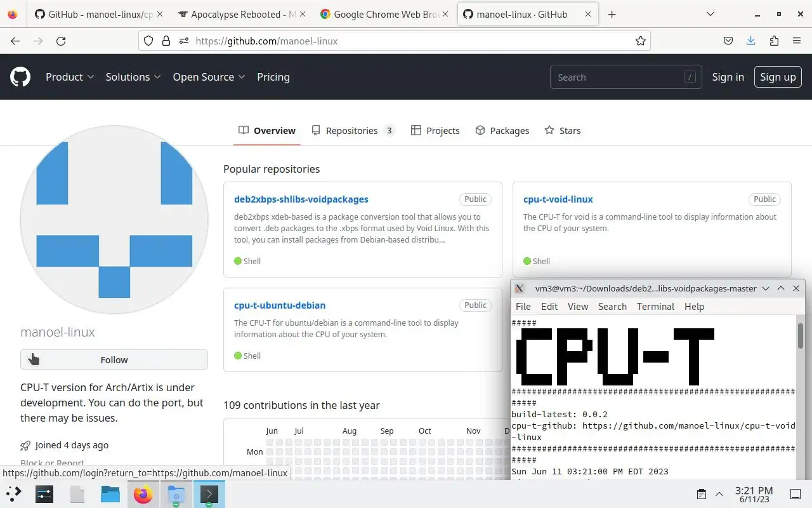Viewport: 812px width, 508px height.
Task: Open the Pocket save icon
Action: pyautogui.click(x=728, y=41)
